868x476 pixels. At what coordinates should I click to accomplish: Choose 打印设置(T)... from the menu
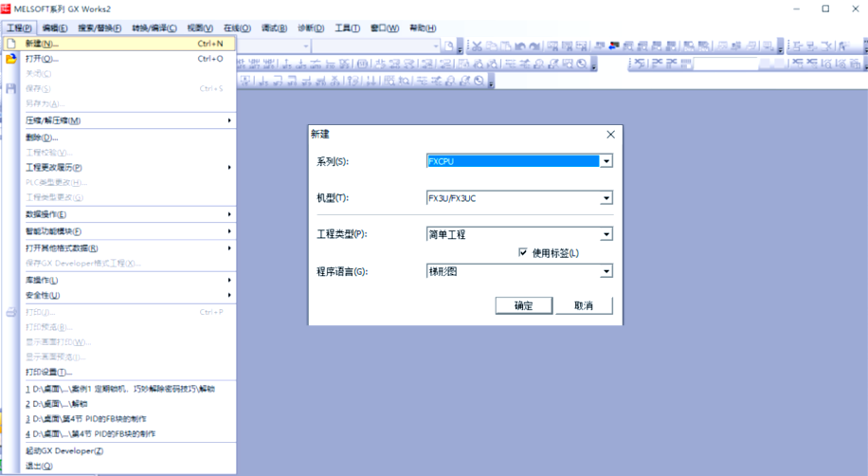49,373
